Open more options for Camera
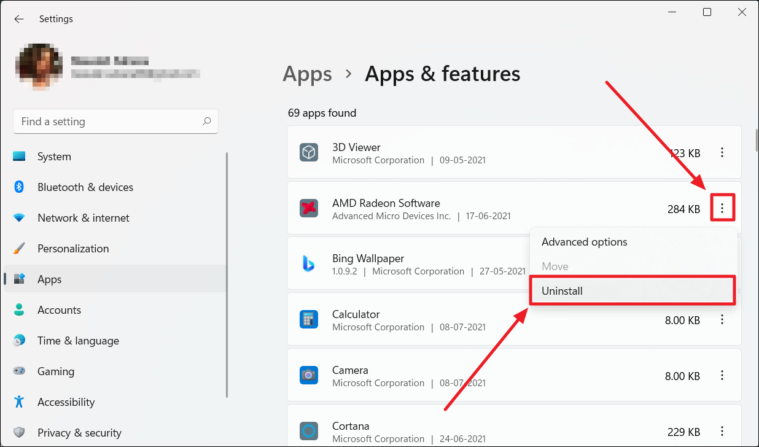Screen dimensions: 759x447 (722, 375)
